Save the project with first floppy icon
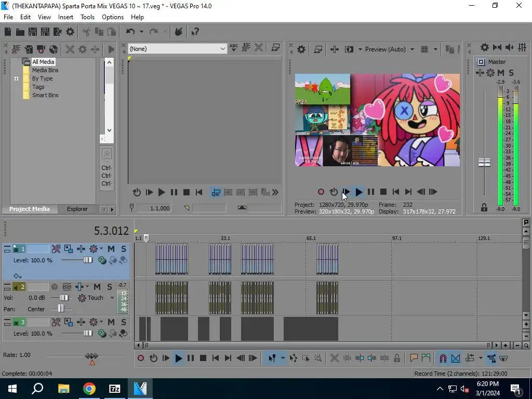Image resolution: width=532 pixels, height=399 pixels. click(33, 32)
